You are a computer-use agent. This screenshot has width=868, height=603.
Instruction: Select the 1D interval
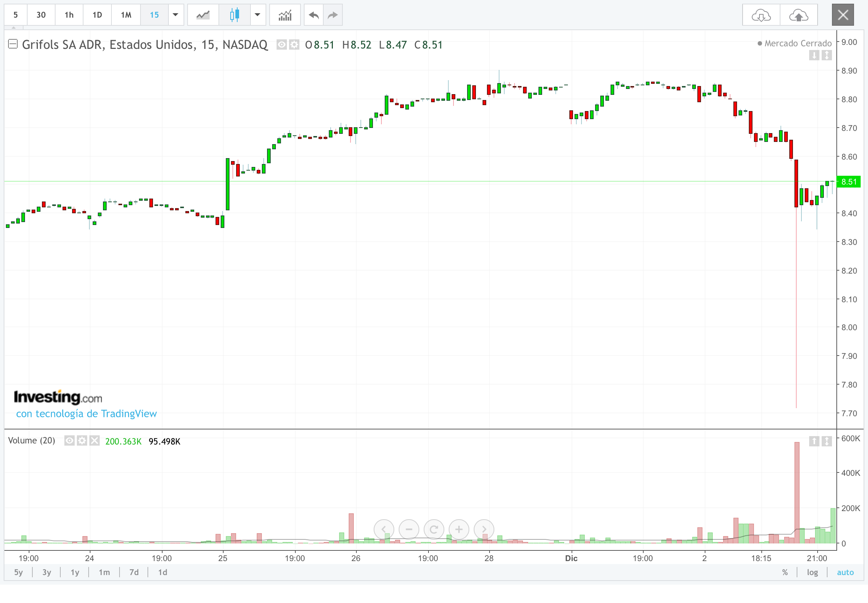(x=97, y=15)
